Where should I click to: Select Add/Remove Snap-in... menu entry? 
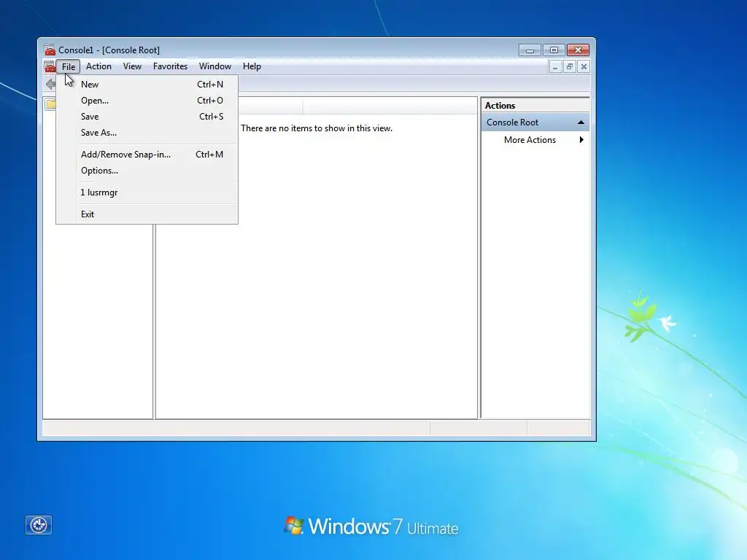[x=147, y=155]
